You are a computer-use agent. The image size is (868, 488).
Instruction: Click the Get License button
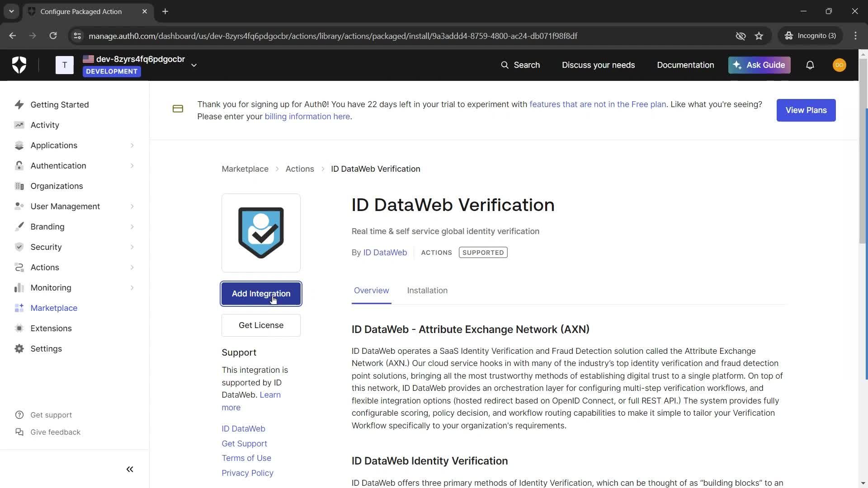261,325
